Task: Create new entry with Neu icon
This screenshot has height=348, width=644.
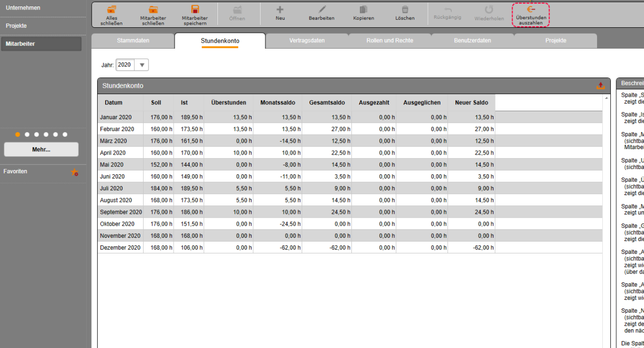Action: click(280, 10)
